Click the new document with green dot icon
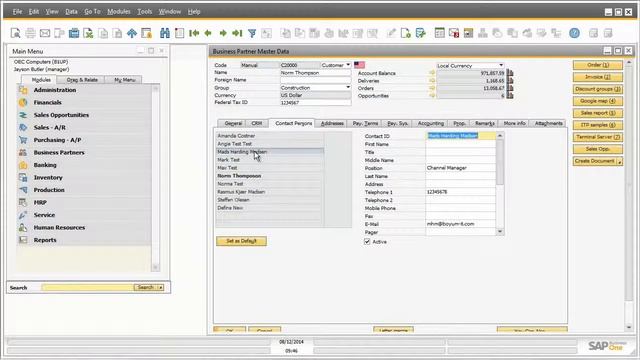640x360 pixels. coord(406,33)
